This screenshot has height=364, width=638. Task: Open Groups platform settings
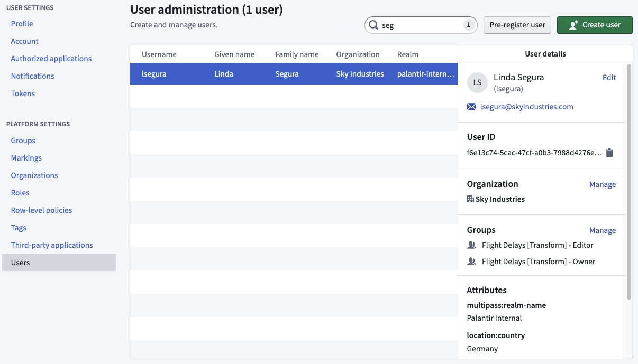tap(23, 141)
